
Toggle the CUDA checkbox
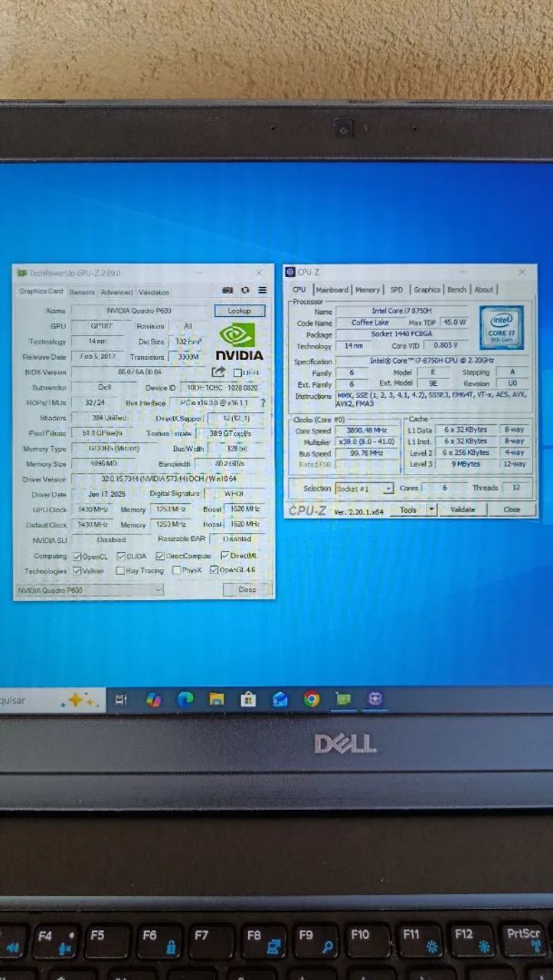click(120, 556)
